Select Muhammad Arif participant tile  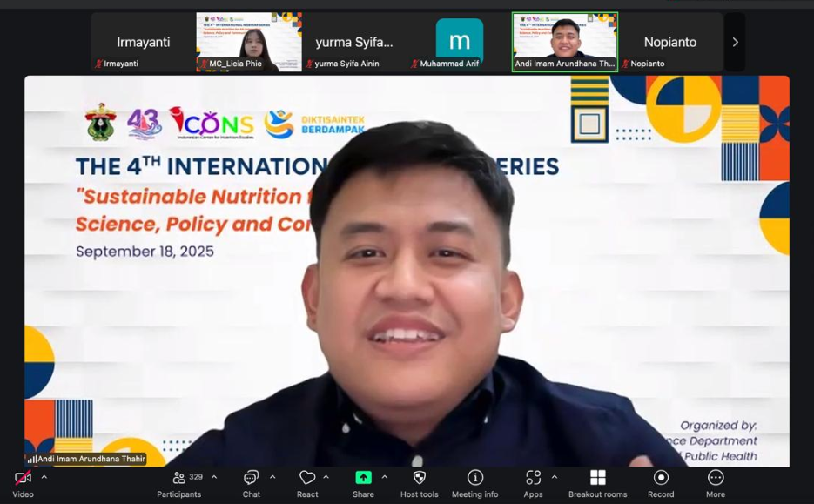coord(459,41)
